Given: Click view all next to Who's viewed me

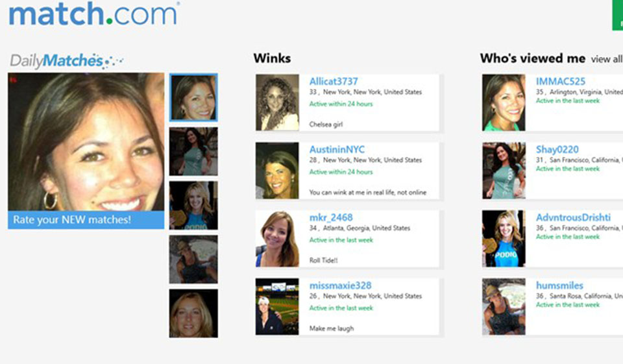Looking at the screenshot, I should [606, 60].
